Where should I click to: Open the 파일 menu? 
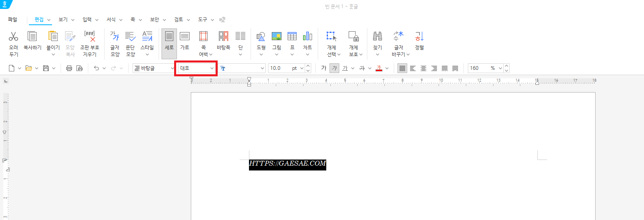click(13, 19)
